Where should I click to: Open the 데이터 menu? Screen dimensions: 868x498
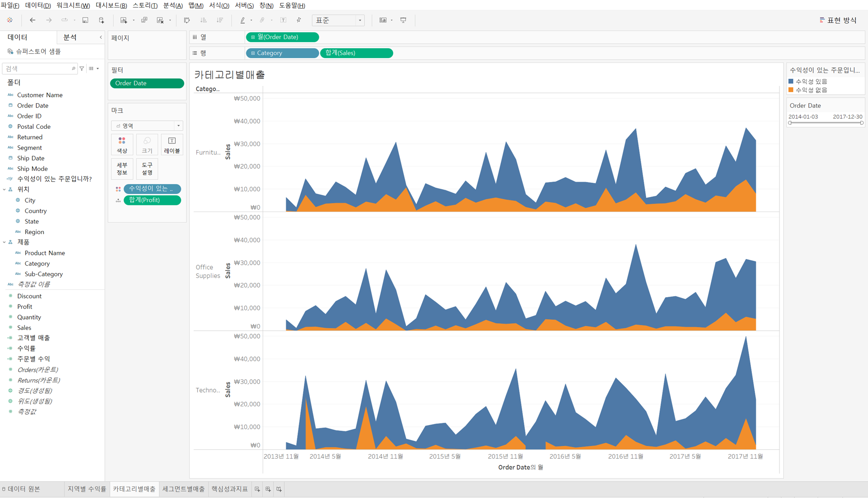click(38, 5)
